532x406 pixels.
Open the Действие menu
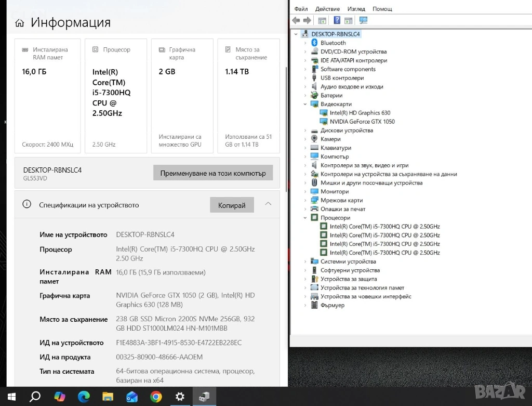(x=327, y=9)
